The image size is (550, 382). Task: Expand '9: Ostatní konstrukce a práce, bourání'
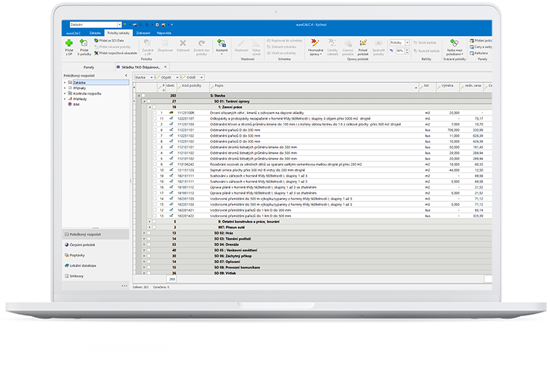click(150, 222)
